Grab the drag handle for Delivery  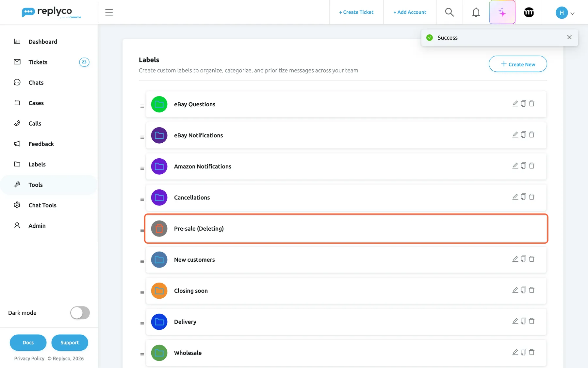(x=142, y=324)
